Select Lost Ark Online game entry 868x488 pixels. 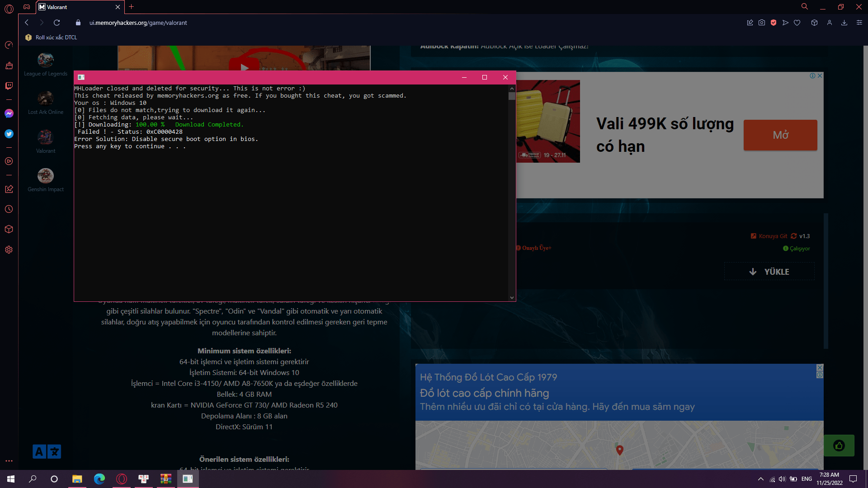(x=46, y=103)
